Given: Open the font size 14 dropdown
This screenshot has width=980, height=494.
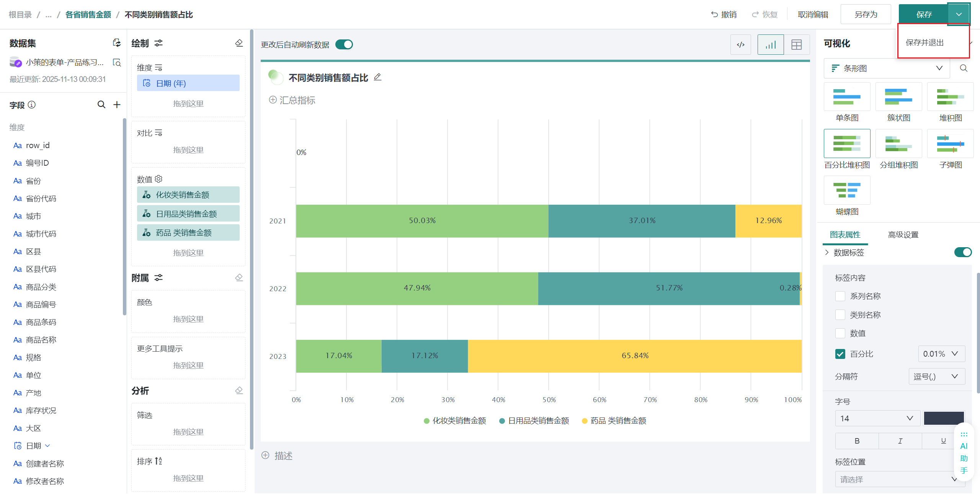Looking at the screenshot, I should (x=877, y=418).
